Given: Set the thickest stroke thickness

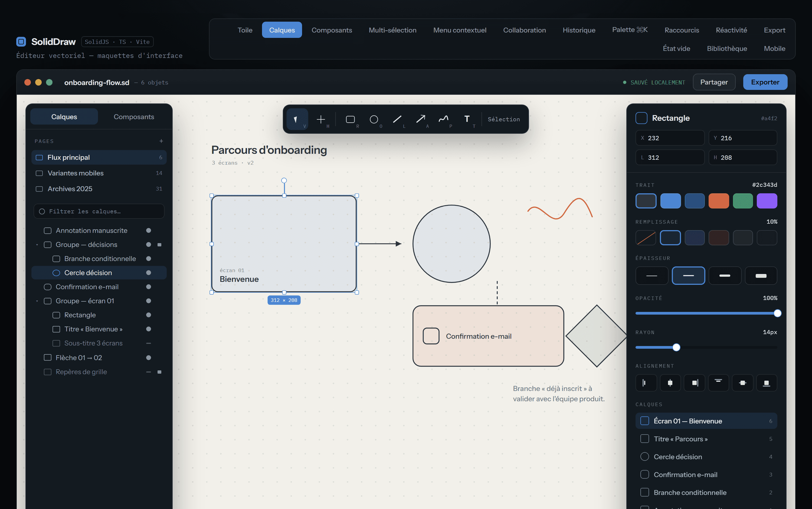Looking at the screenshot, I should click(761, 276).
